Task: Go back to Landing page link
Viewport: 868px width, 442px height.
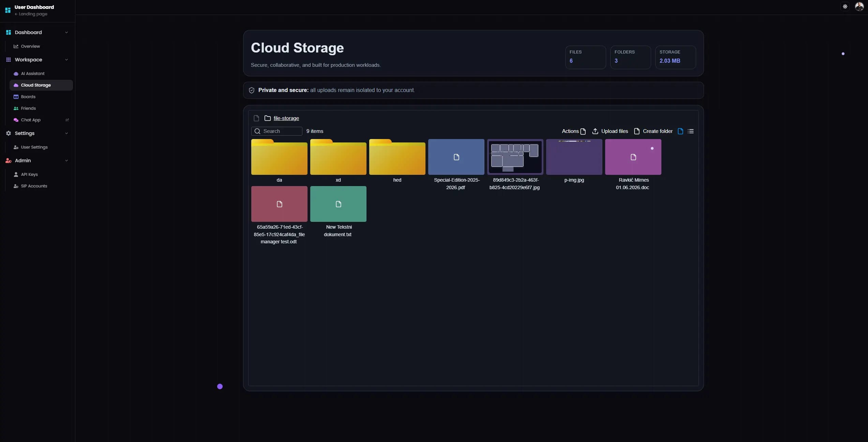Action: 31,14
